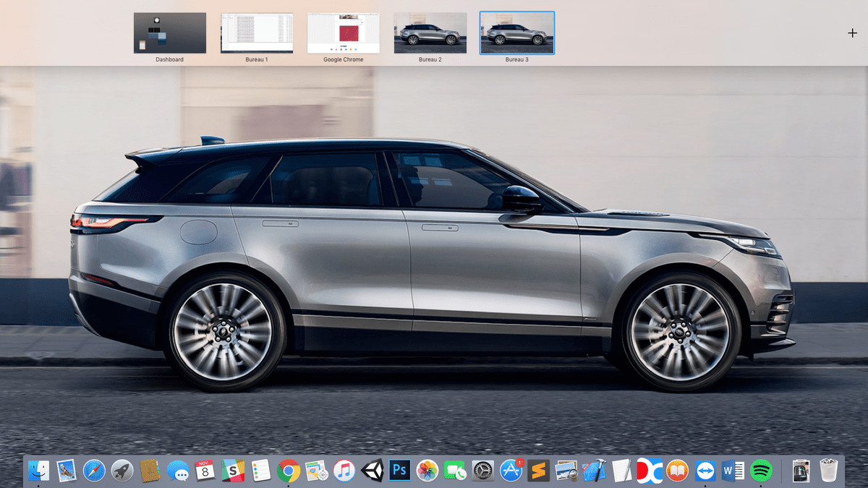Launch Google Chrome from the Dock
Screen dimensions: 868x488
(x=289, y=471)
